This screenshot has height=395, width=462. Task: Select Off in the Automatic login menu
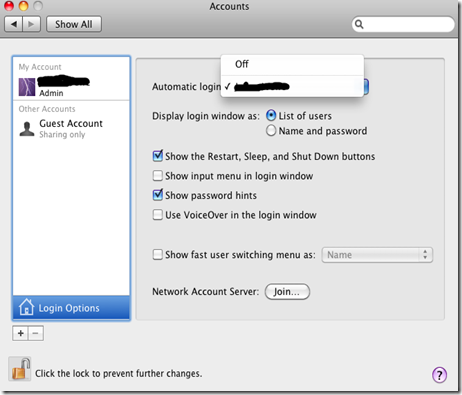(x=292, y=64)
